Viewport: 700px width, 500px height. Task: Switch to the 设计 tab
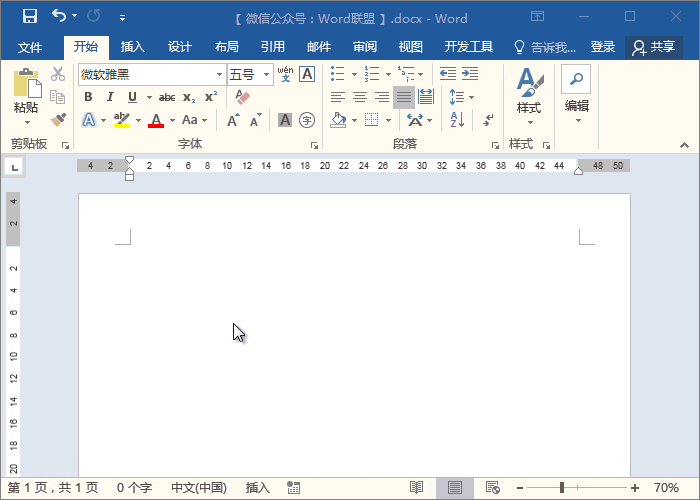pyautogui.click(x=179, y=46)
